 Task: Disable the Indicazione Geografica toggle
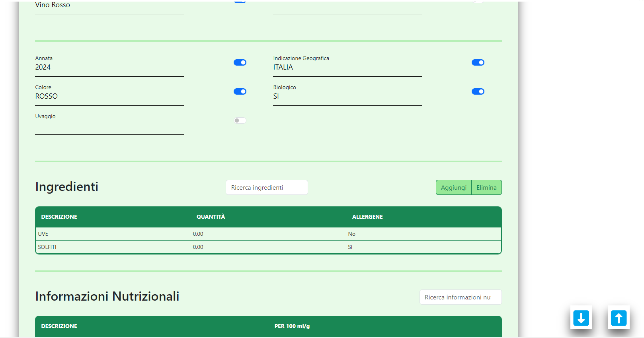[478, 62]
